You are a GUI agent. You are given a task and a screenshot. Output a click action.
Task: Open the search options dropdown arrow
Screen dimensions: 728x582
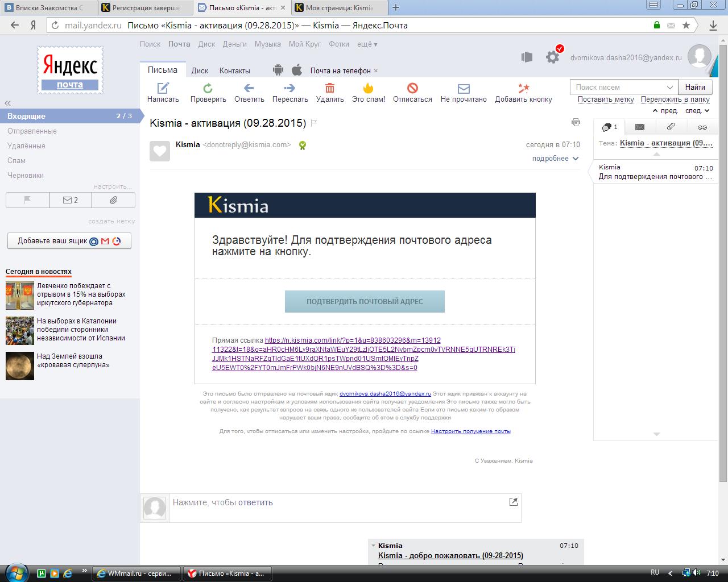(x=669, y=87)
